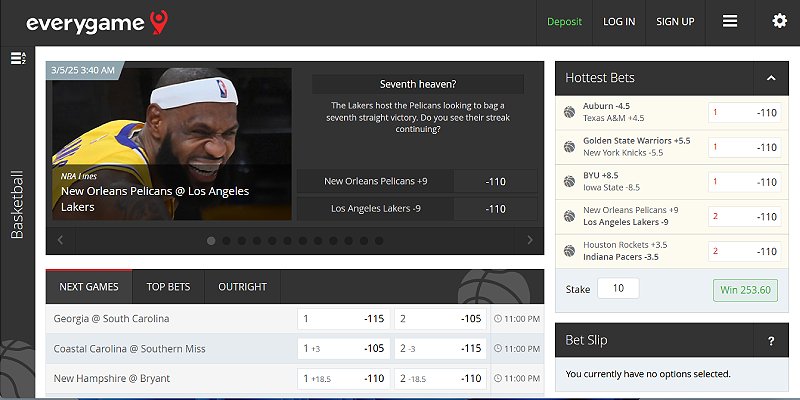Select the first carousel dot

point(211,241)
